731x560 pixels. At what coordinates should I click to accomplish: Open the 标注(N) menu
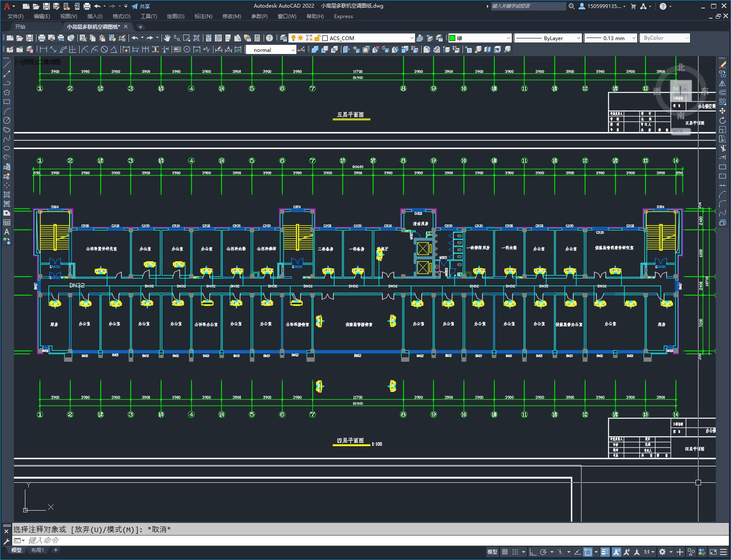click(203, 16)
